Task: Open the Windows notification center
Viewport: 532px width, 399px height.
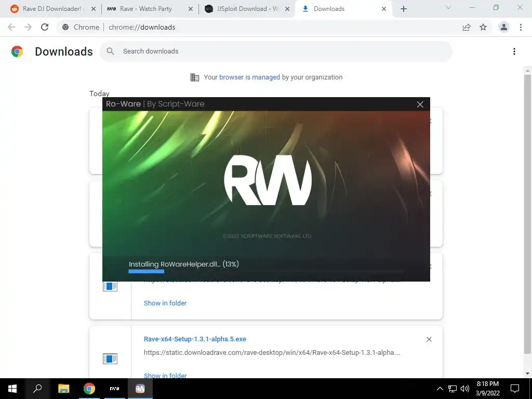Action: (515, 389)
